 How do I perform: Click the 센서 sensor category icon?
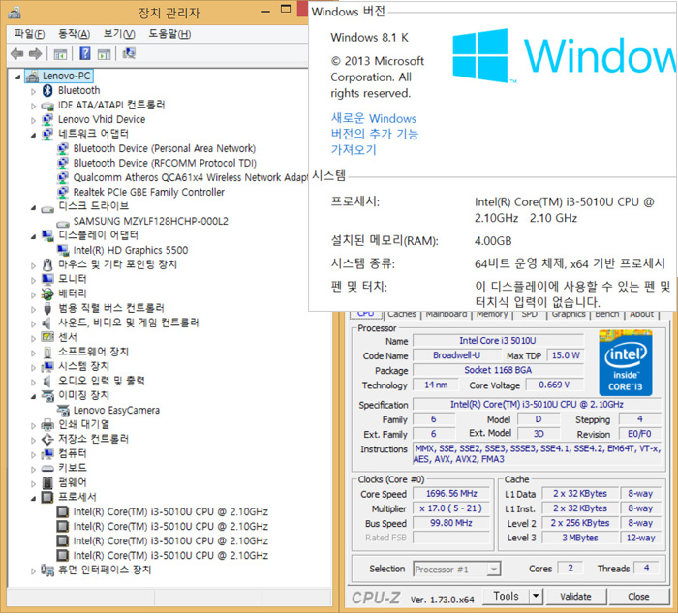coord(47,337)
